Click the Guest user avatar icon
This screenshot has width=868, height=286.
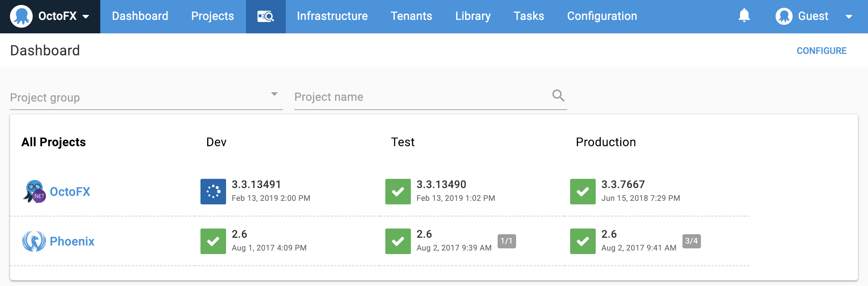(784, 16)
